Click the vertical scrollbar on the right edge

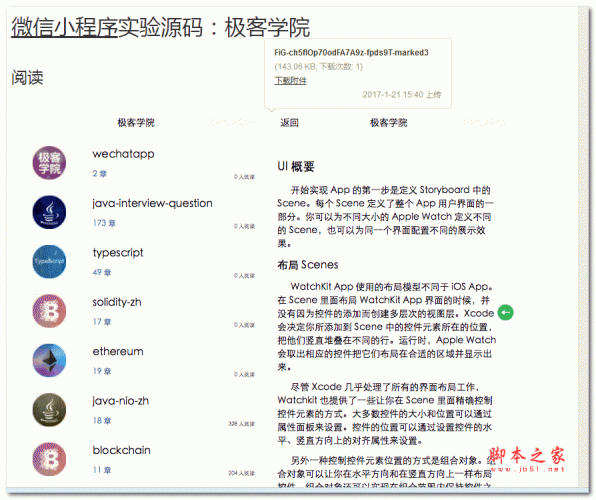pyautogui.click(x=583, y=247)
